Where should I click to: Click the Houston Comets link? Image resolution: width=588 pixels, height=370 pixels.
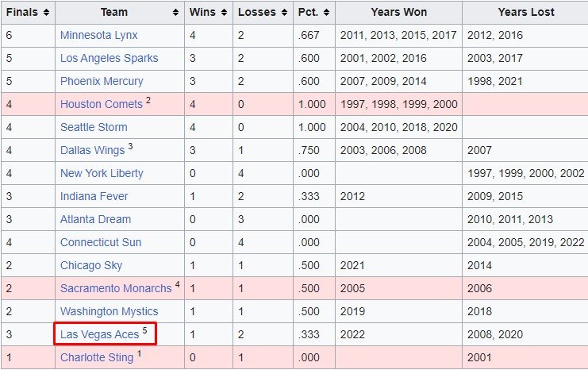(x=101, y=105)
